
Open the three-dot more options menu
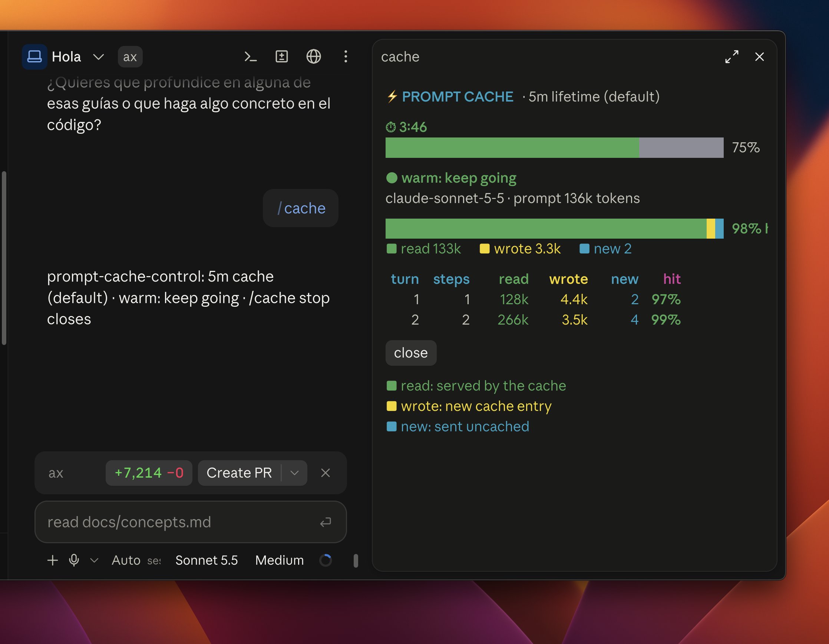[346, 57]
